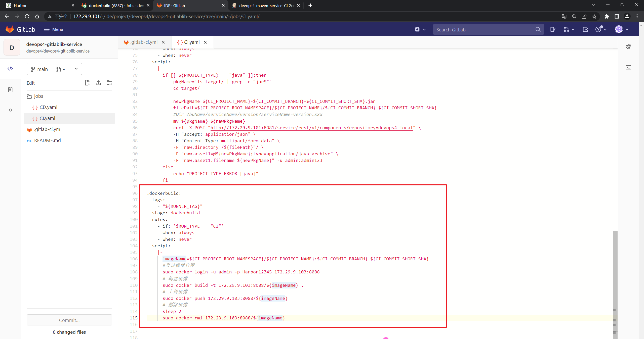644x339 pixels.
Task: Click 'sleep 2' on line 114
Action: pos(172,311)
